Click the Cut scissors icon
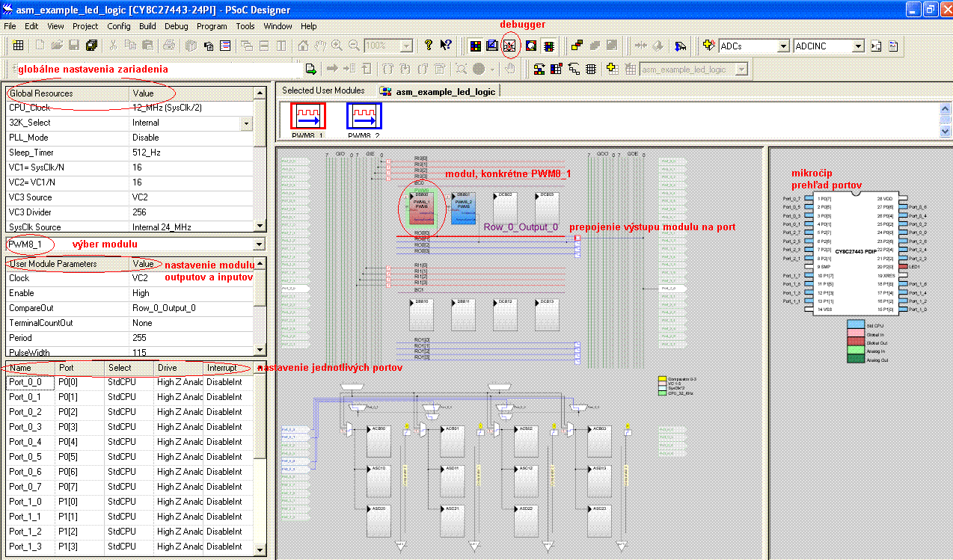953x560 pixels. pos(114,46)
